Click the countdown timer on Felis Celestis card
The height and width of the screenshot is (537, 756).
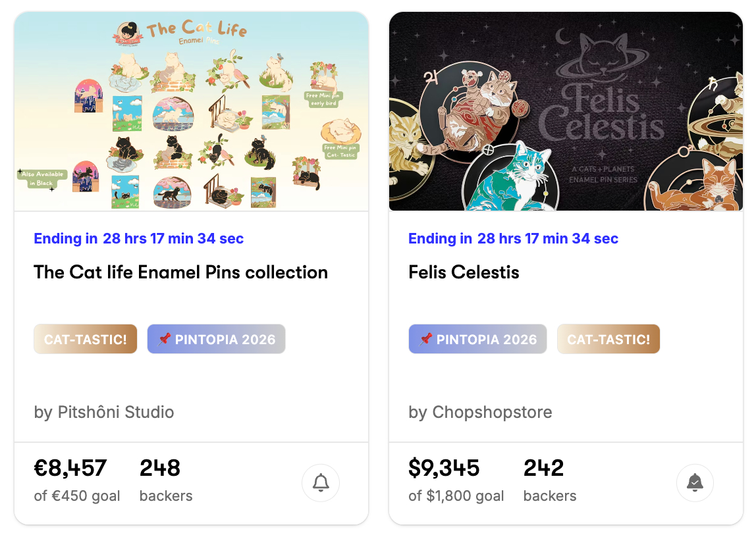coord(514,239)
